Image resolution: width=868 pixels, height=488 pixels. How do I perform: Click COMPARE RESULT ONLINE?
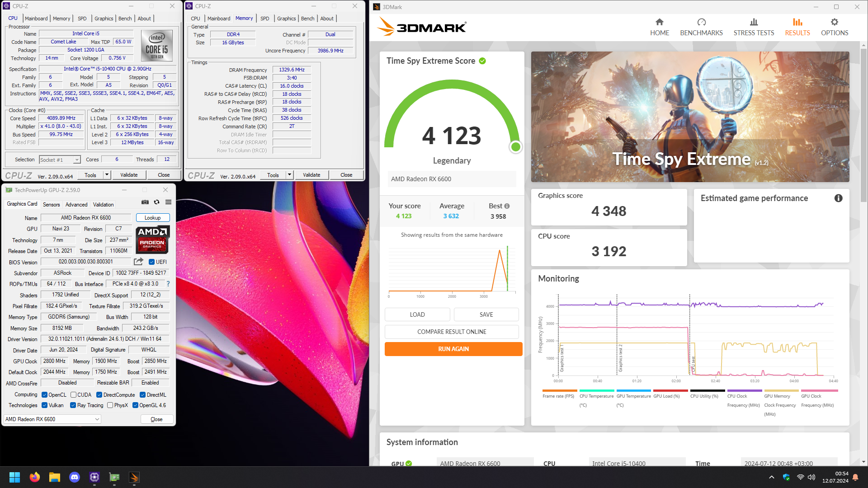pos(452,332)
